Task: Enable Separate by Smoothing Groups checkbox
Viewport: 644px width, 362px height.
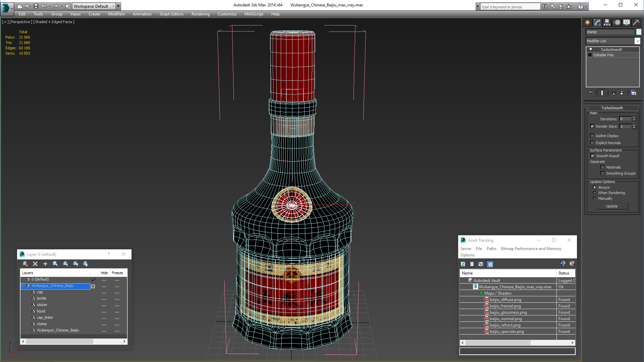Action: tap(603, 173)
